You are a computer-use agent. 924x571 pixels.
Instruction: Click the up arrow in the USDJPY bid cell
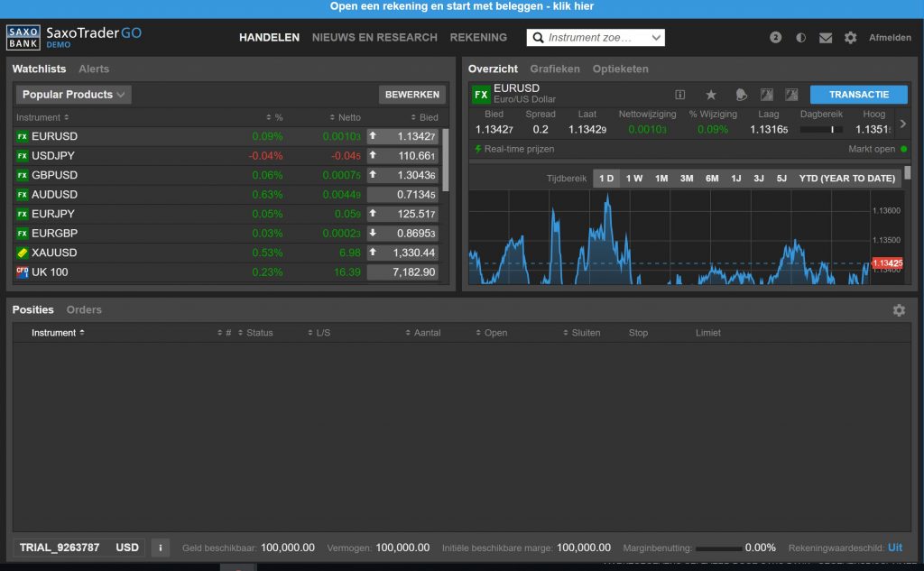coord(373,155)
